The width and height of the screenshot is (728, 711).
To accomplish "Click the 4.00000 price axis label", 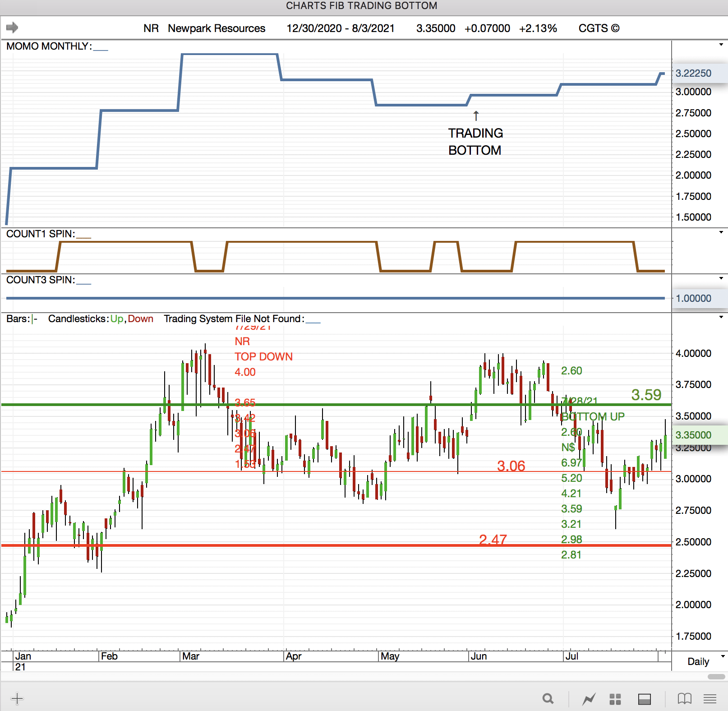I will (693, 353).
